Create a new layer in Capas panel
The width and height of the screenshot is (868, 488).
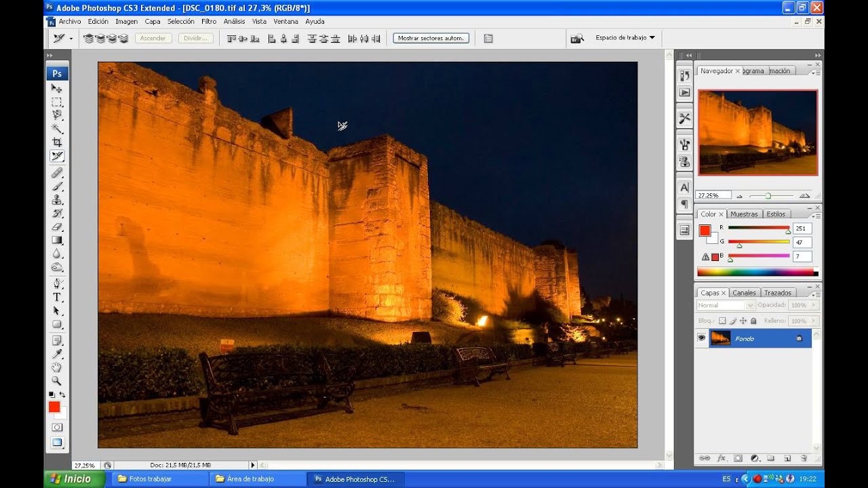787,459
